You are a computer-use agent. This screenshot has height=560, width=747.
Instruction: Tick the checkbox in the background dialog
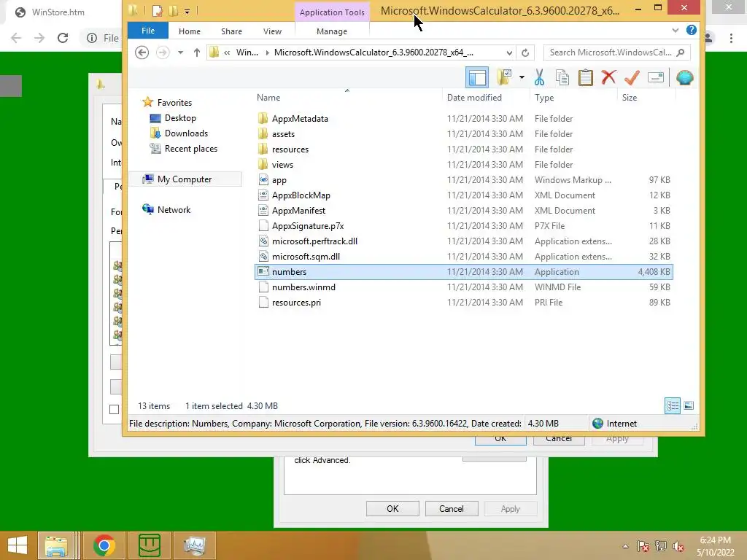115,409
